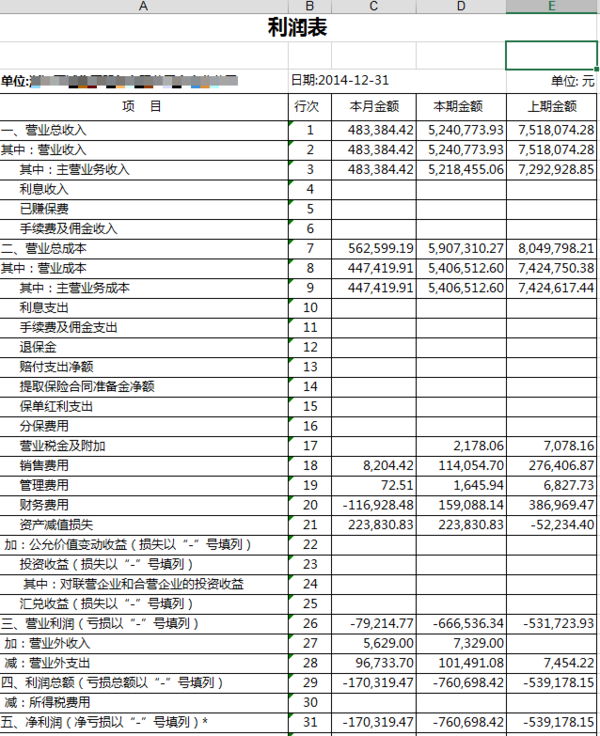
Task: Select column header C
Action: 374,6
